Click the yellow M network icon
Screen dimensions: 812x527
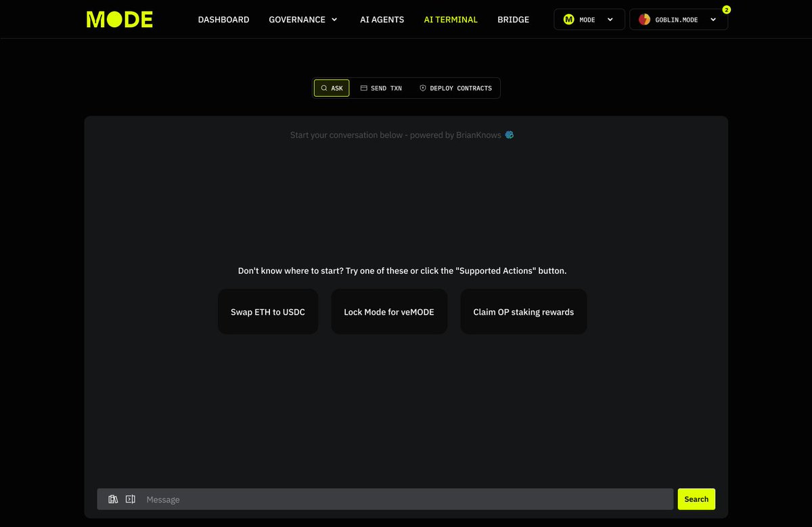tap(568, 20)
